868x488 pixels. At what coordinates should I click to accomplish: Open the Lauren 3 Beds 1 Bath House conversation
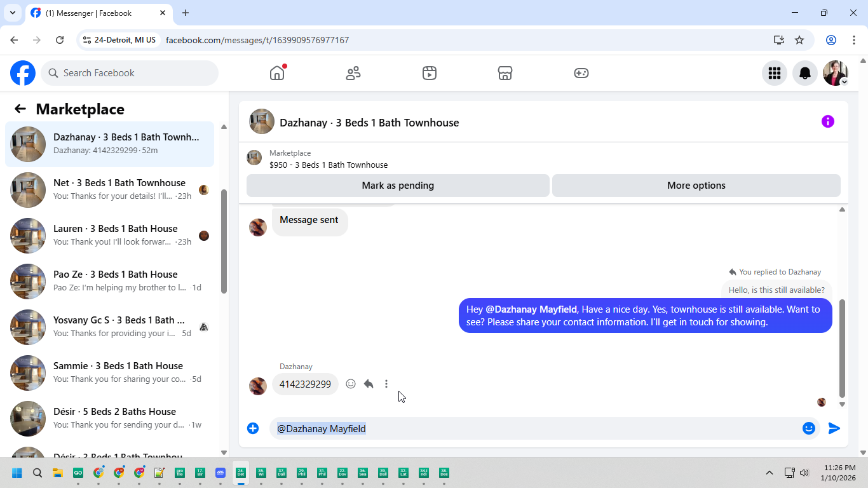[109, 236]
